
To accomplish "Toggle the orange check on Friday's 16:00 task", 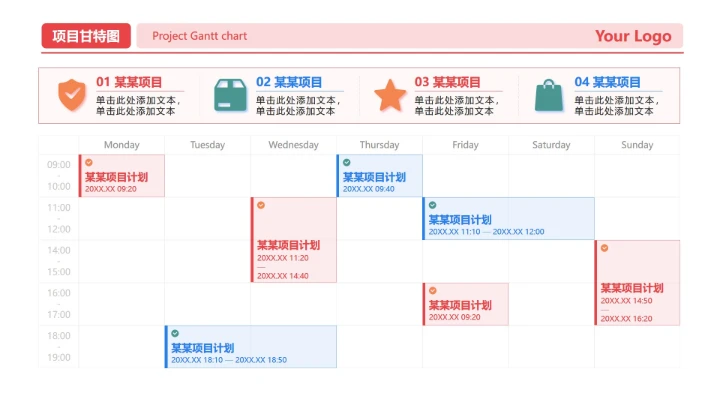I will coord(433,291).
